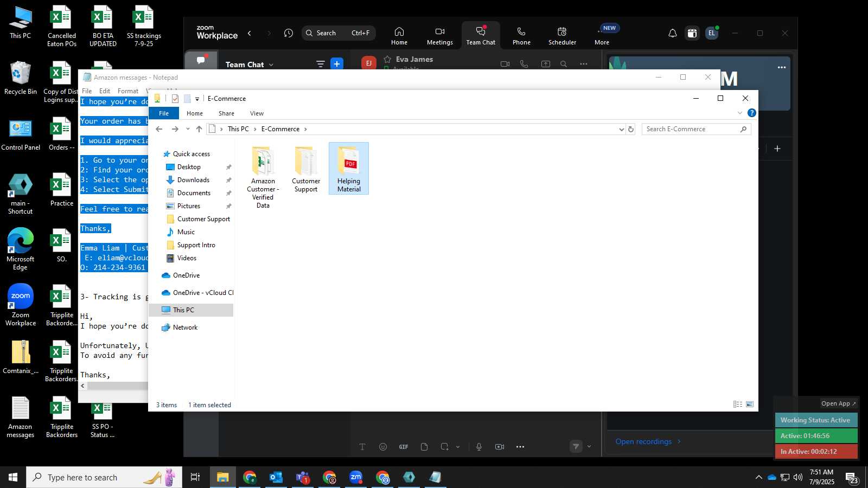Expand the Explorer ribbon chevron
Screen dimensions: 868x488
739,113
